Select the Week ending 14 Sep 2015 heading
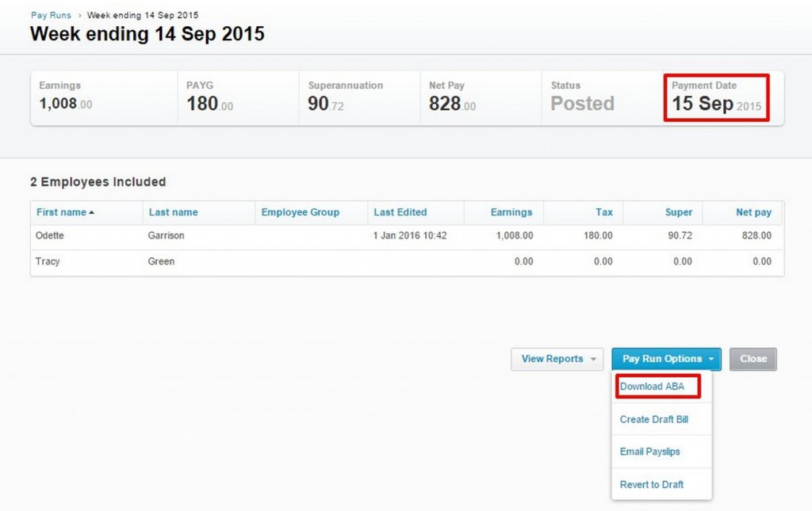 click(147, 34)
